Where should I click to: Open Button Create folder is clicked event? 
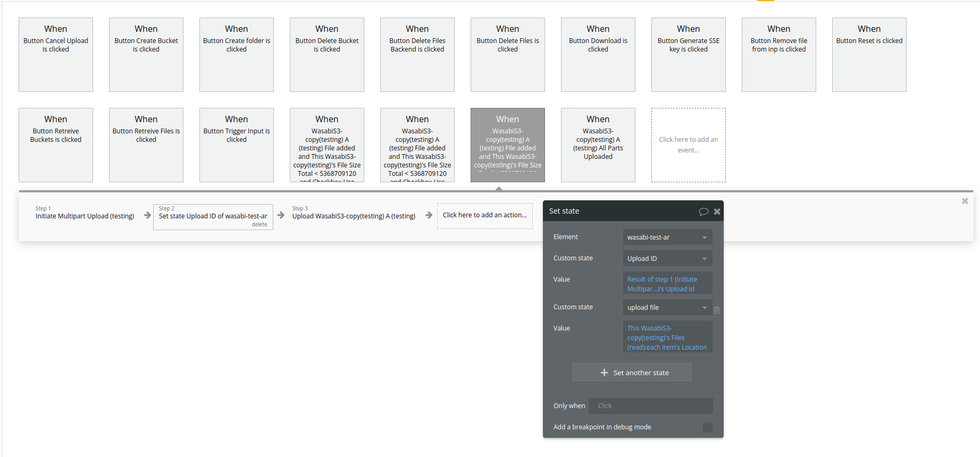237,55
